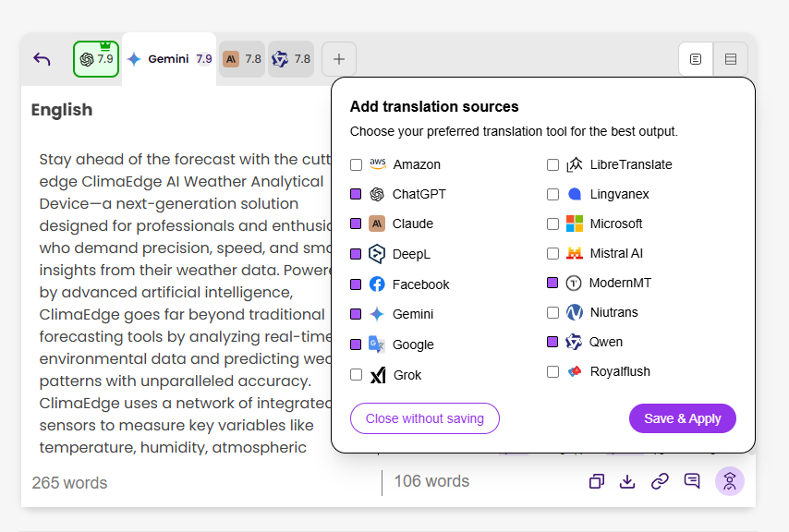
Task: Uncheck the DeepL checkbox
Action: pyautogui.click(x=356, y=254)
